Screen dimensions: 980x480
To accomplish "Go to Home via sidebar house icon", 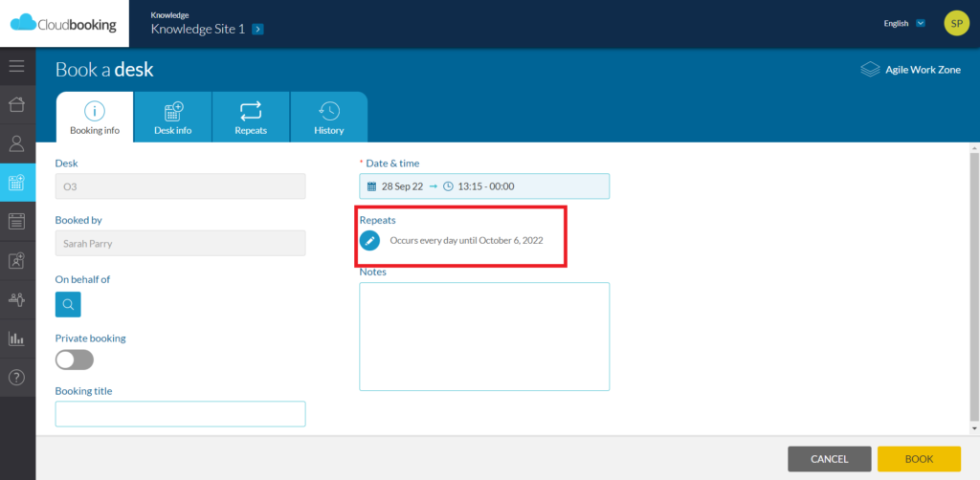I will coord(17,104).
